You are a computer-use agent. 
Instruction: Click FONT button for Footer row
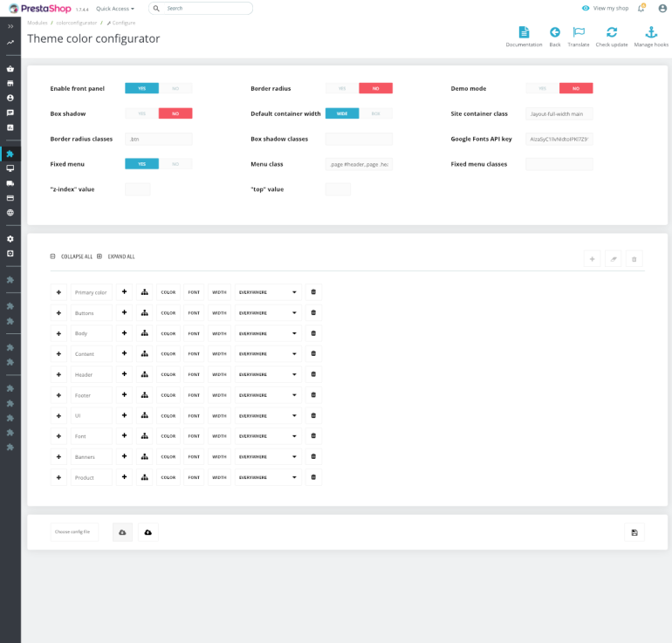194,395
